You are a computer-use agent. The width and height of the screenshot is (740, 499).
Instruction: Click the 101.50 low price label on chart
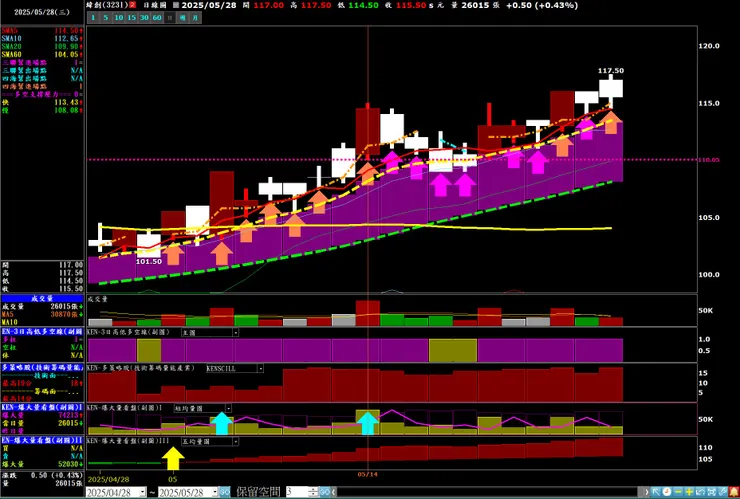149,261
